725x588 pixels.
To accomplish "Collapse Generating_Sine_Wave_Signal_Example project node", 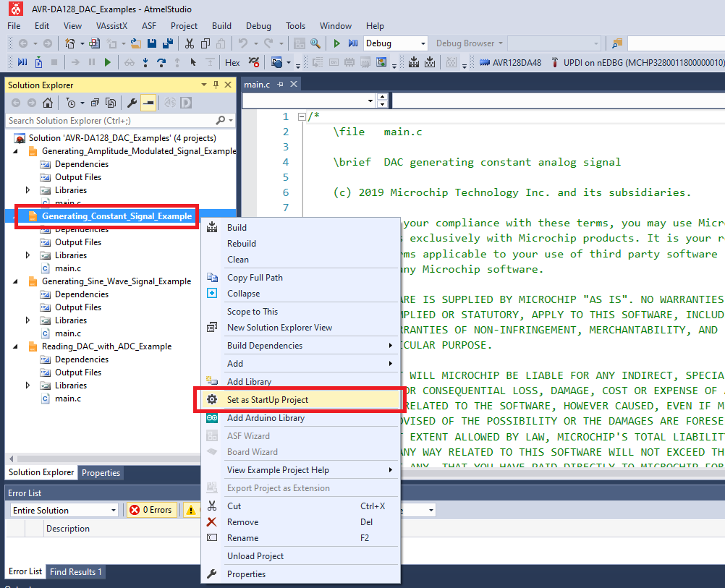I will [16, 281].
